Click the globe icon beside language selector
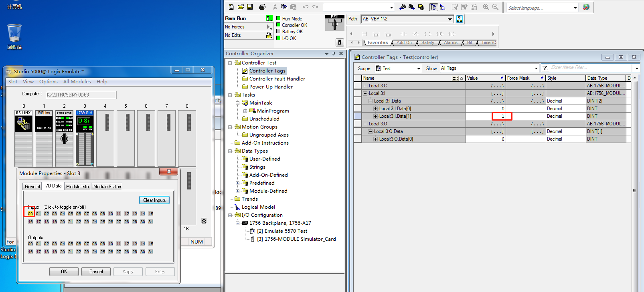The height and width of the screenshot is (292, 644). pyautogui.click(x=586, y=7)
